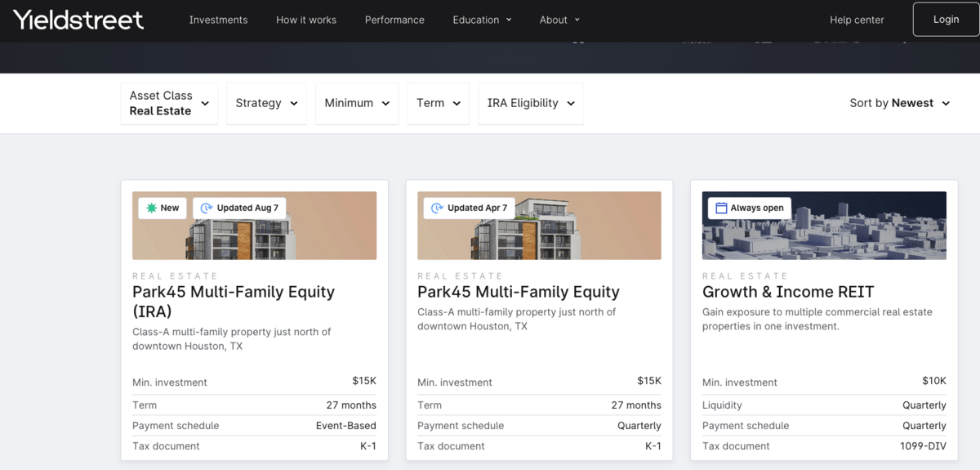The image size is (980, 470).
Task: Go to How it works page
Action: pyautogui.click(x=306, y=20)
